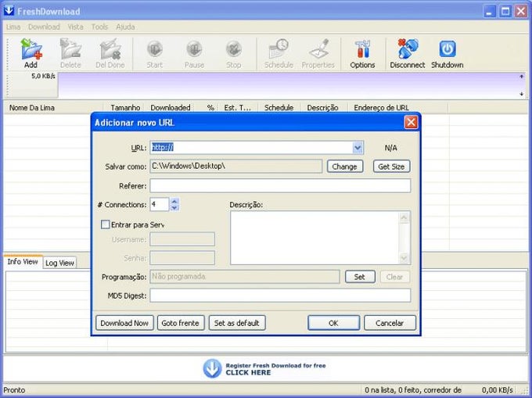Screen dimensions: 532x398
Task: Click the speed graph scroll up arrow
Action: pos(522,77)
